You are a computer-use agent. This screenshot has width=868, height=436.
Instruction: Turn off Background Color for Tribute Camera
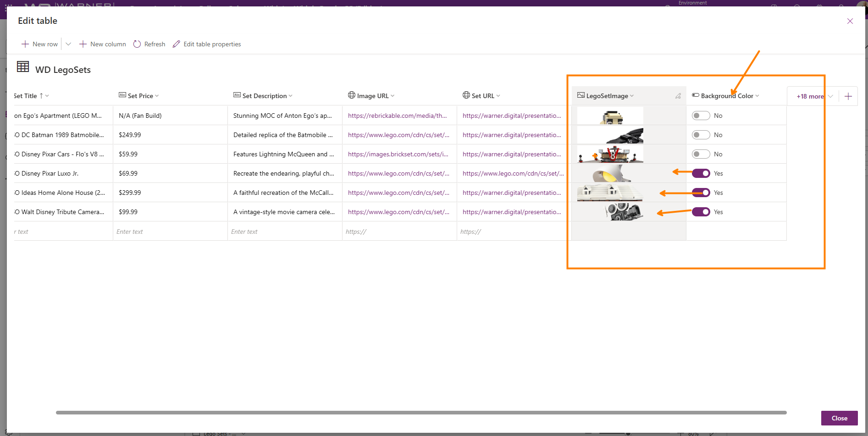pos(701,212)
